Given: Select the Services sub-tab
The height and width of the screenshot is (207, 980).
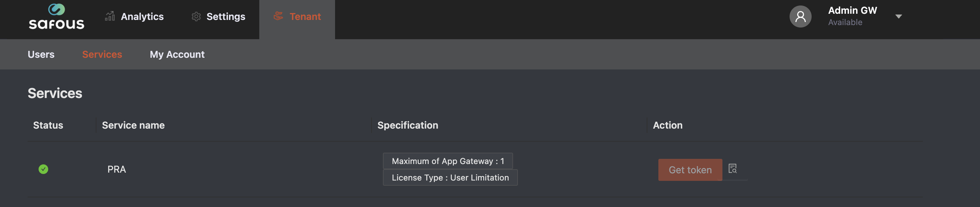Looking at the screenshot, I should 102,54.
